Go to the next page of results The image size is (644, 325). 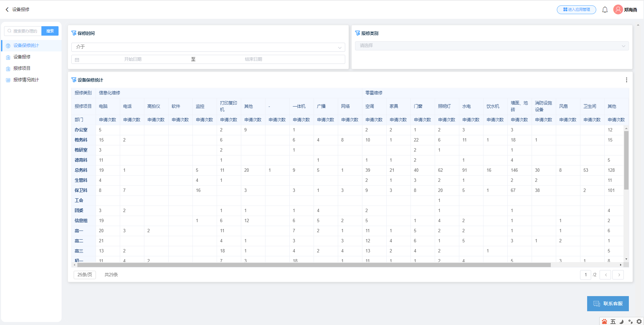point(618,275)
